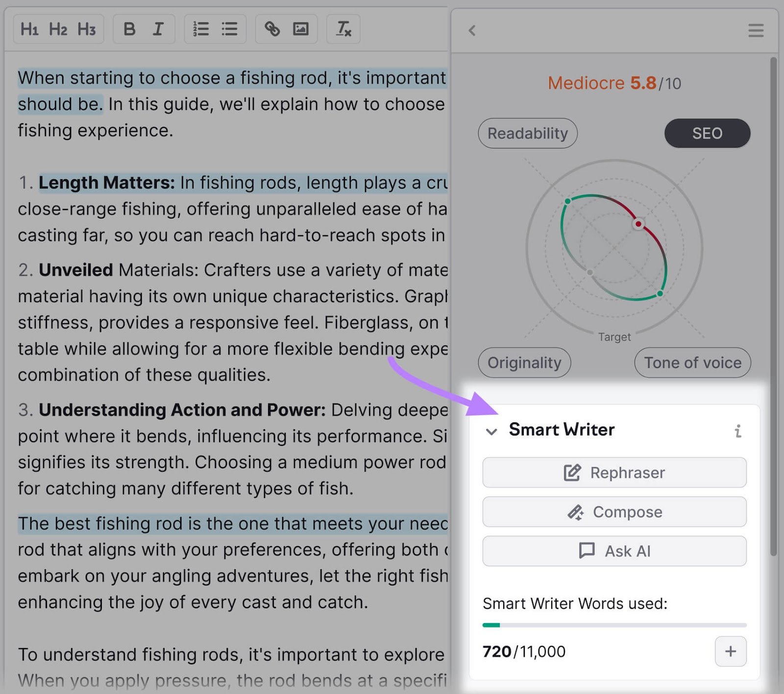
Task: Toggle bold formatting
Action: 129,29
